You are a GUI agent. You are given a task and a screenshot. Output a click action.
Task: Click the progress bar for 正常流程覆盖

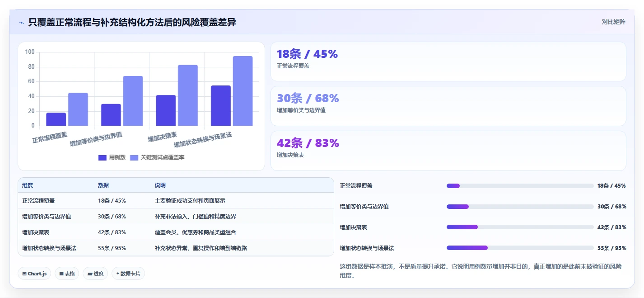(x=520, y=186)
